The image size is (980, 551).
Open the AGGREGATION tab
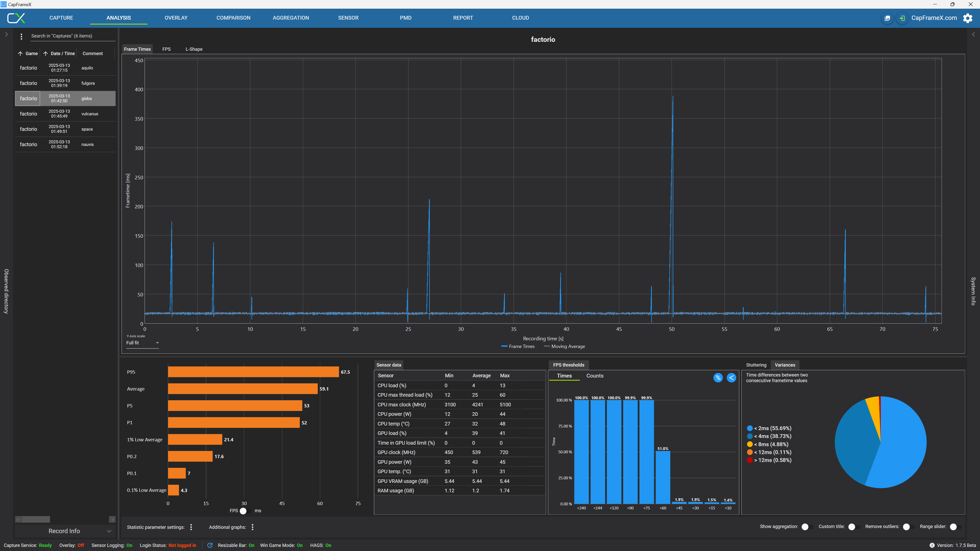click(291, 18)
